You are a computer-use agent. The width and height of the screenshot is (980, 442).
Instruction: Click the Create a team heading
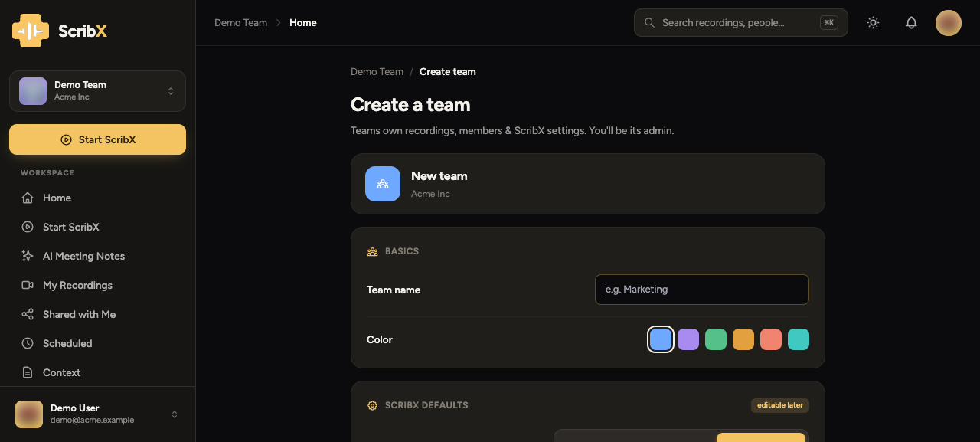(410, 105)
